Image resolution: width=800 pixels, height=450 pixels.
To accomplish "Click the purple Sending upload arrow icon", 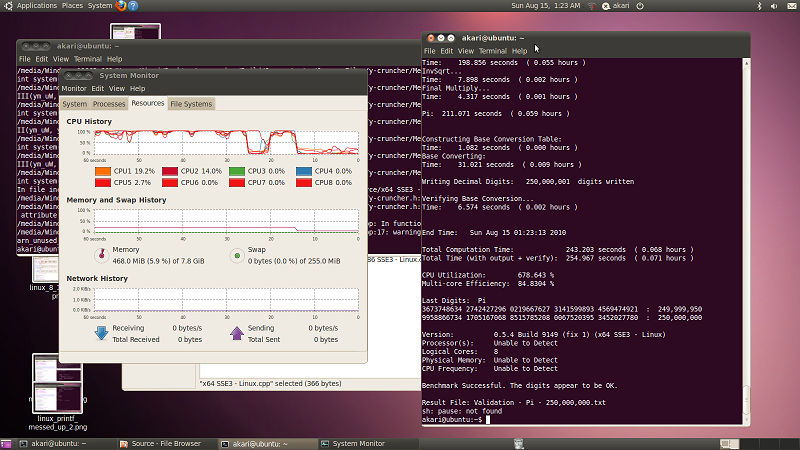I will point(236,333).
